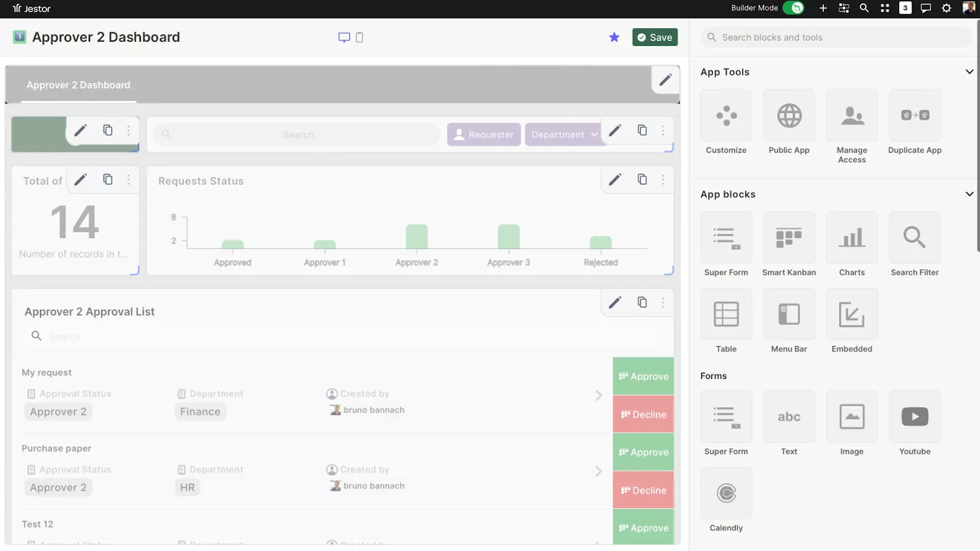Collapse the App blocks section
This screenshot has height=551, width=980.
(969, 194)
